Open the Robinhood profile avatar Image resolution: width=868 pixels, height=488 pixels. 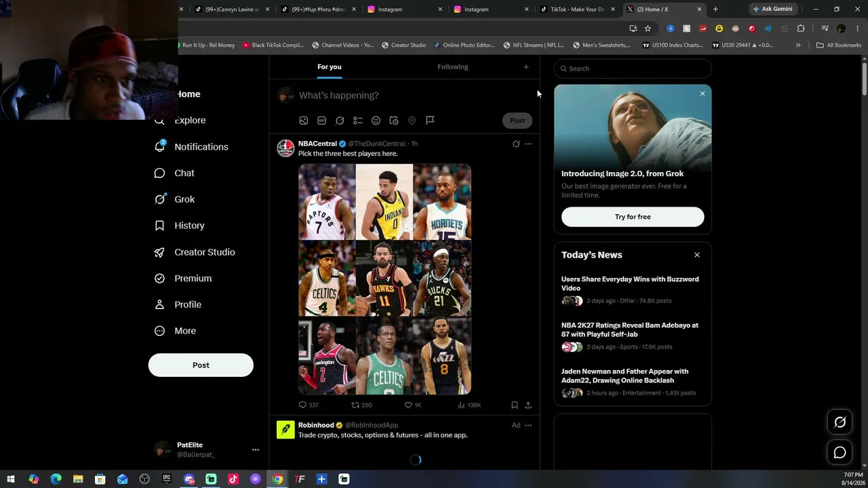click(x=285, y=430)
